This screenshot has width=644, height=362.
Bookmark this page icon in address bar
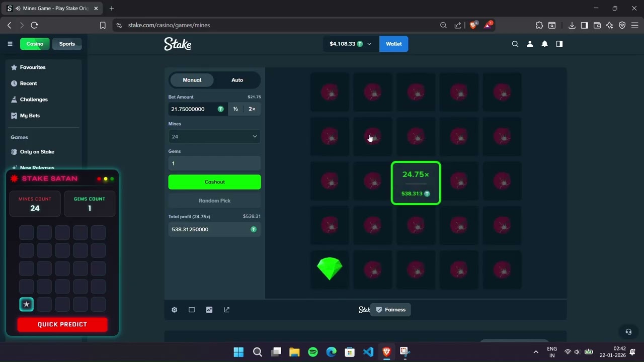(103, 25)
